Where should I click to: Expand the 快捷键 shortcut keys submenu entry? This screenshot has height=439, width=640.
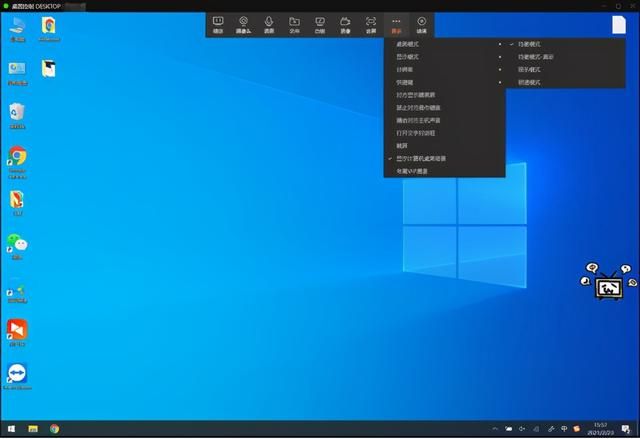coord(444,82)
